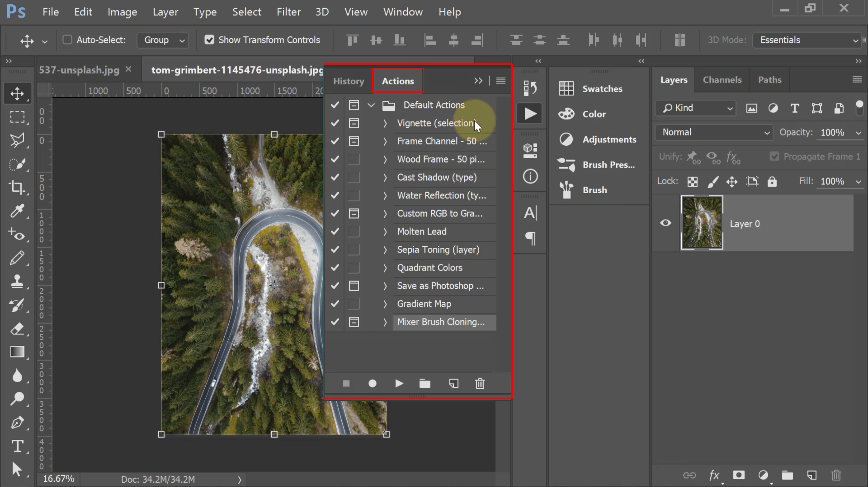Uncheck Show Transform Controls
This screenshot has height=487, width=868.
click(x=209, y=40)
